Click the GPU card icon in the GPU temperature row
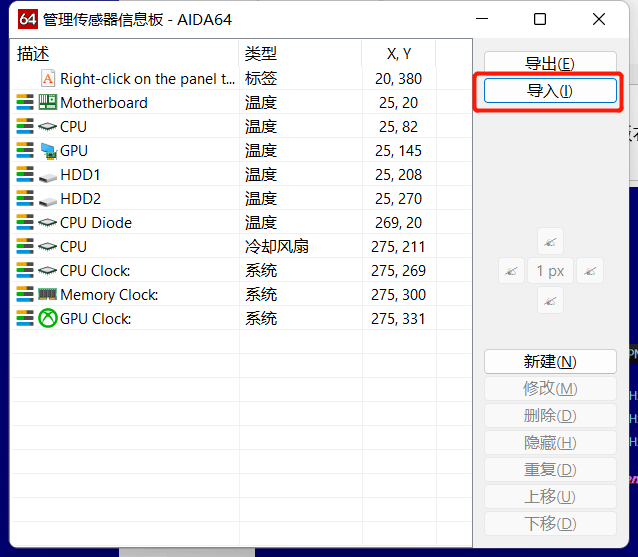The height and width of the screenshot is (557, 638). coord(48,151)
